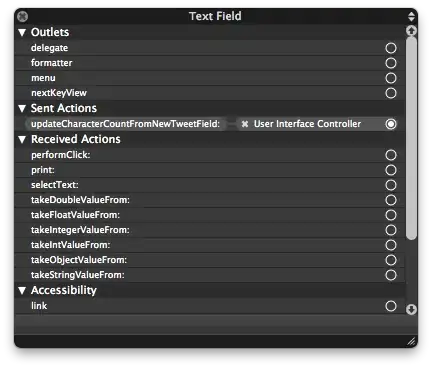Click the updateCharacterCountFromNewTweetField: action label
This screenshot has height=368, width=432.
[125, 124]
